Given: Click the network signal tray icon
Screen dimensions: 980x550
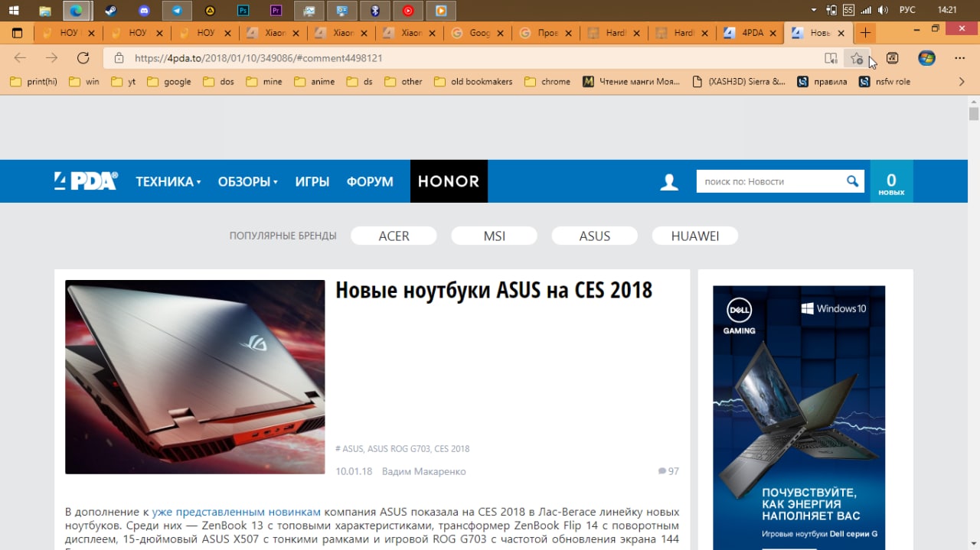Looking at the screenshot, I should pos(866,10).
